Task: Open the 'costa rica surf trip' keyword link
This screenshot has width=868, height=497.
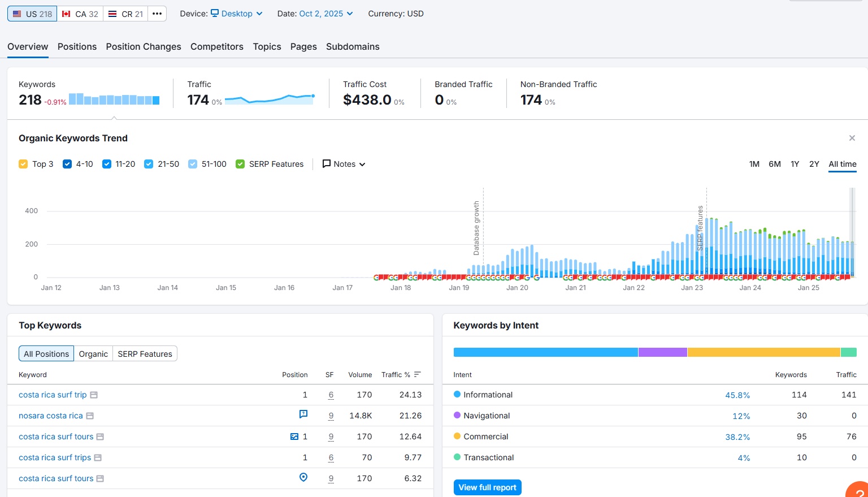Action: (x=53, y=395)
